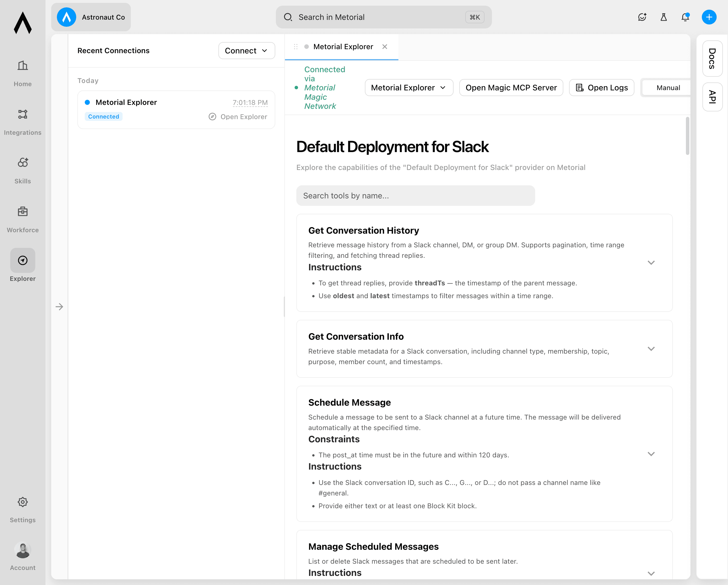Expand the Get Conversation History tool

[651, 263]
